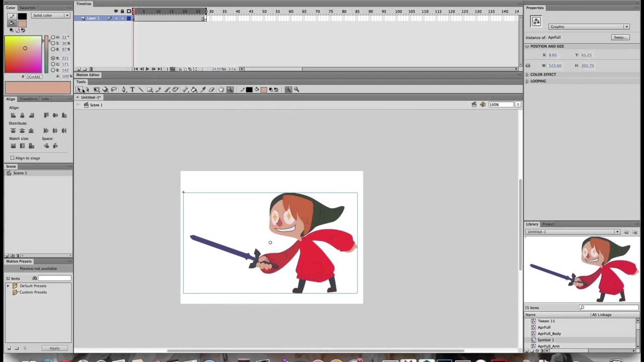The height and width of the screenshot is (362, 644).
Task: Select the R red radio button
Action: click(x=53, y=58)
